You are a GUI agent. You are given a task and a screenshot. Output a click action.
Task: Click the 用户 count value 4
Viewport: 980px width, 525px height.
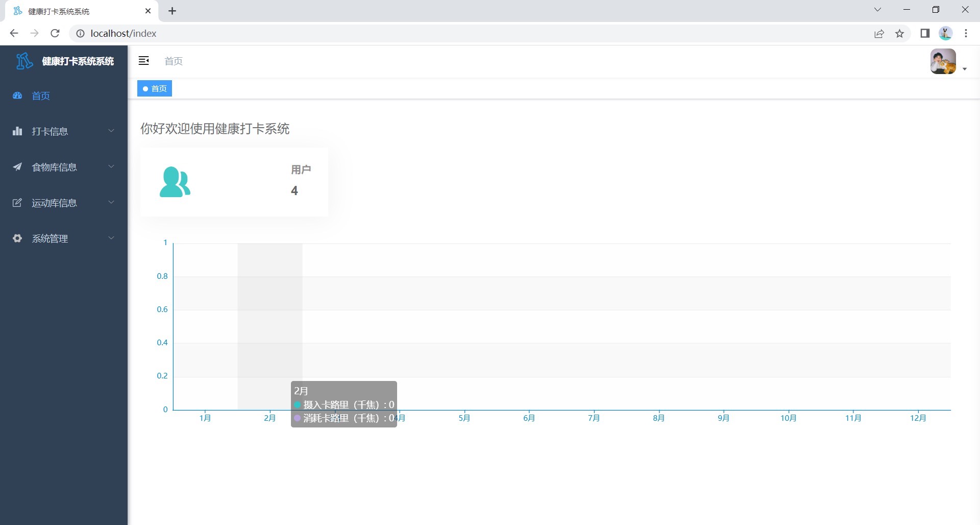[x=295, y=190]
